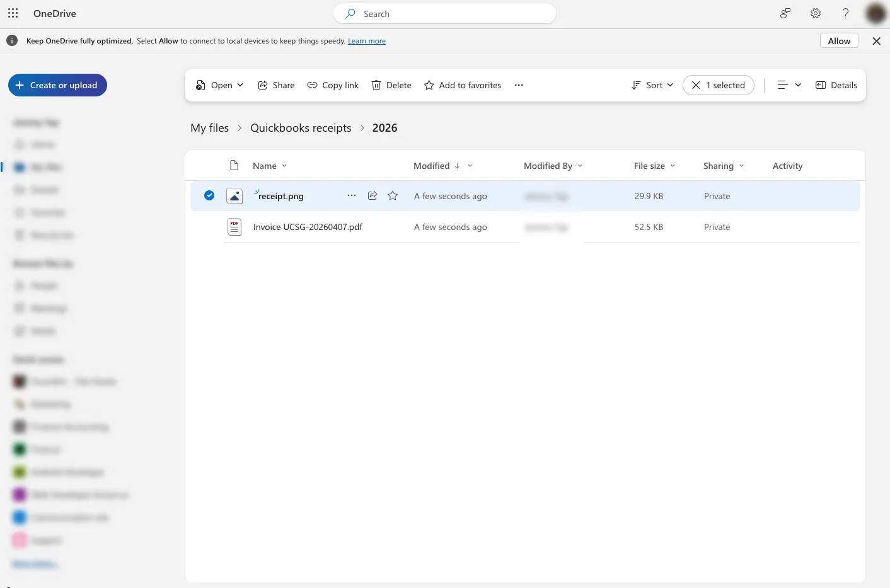Click the Allow button

[839, 41]
